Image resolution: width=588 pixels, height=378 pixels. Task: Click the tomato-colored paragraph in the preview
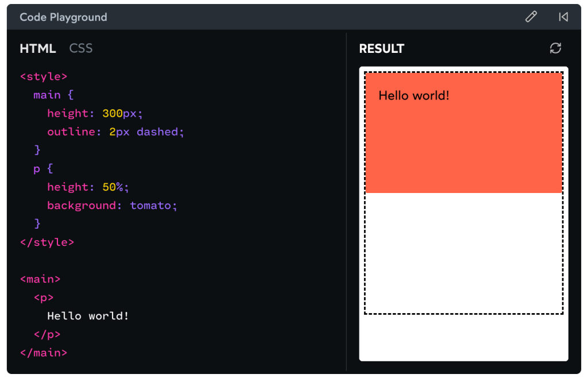tap(464, 149)
